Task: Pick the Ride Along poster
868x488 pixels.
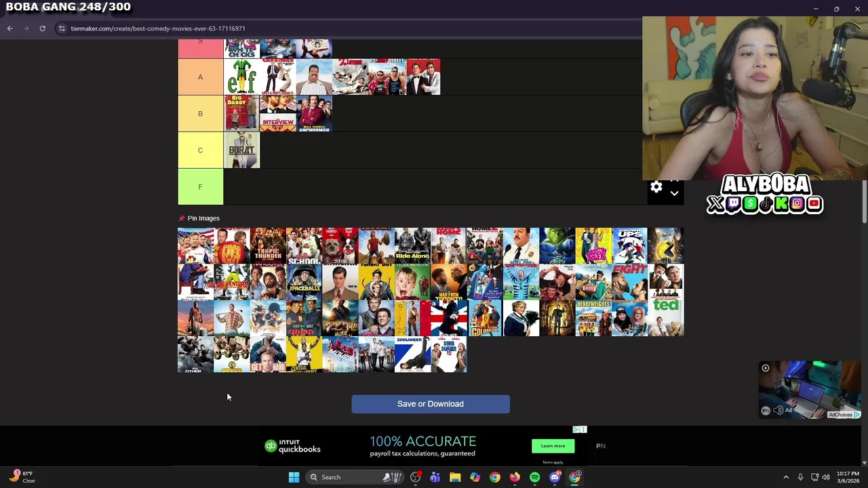Action: (412, 245)
